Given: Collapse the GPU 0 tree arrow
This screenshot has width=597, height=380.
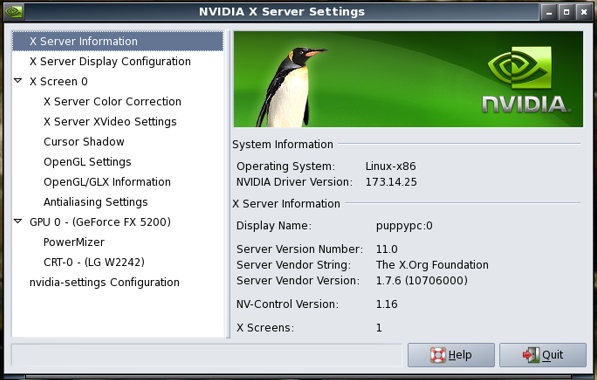Looking at the screenshot, I should 18,221.
